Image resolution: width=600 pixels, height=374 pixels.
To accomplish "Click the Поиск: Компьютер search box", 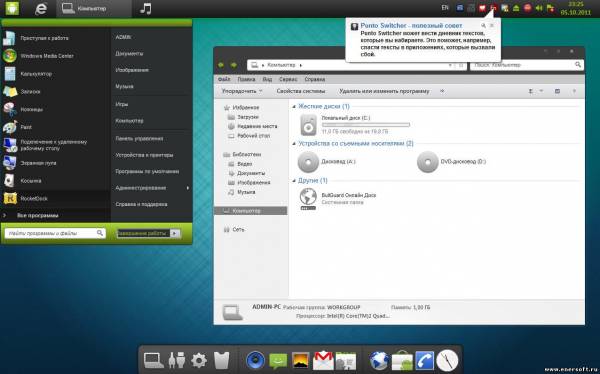I will point(527,65).
